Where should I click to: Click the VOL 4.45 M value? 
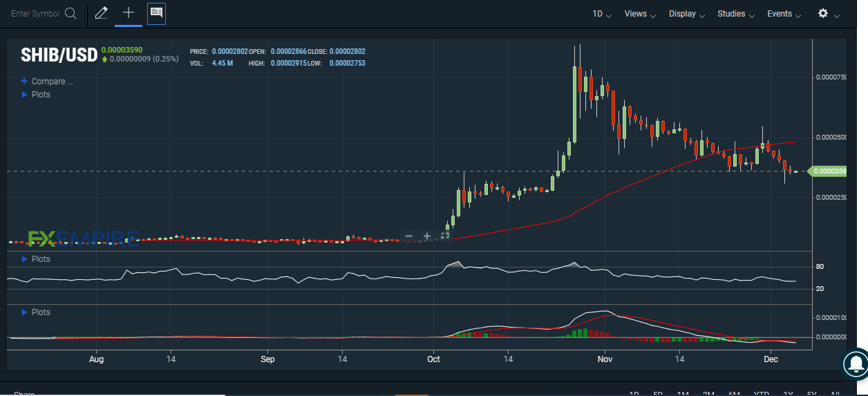coord(223,64)
